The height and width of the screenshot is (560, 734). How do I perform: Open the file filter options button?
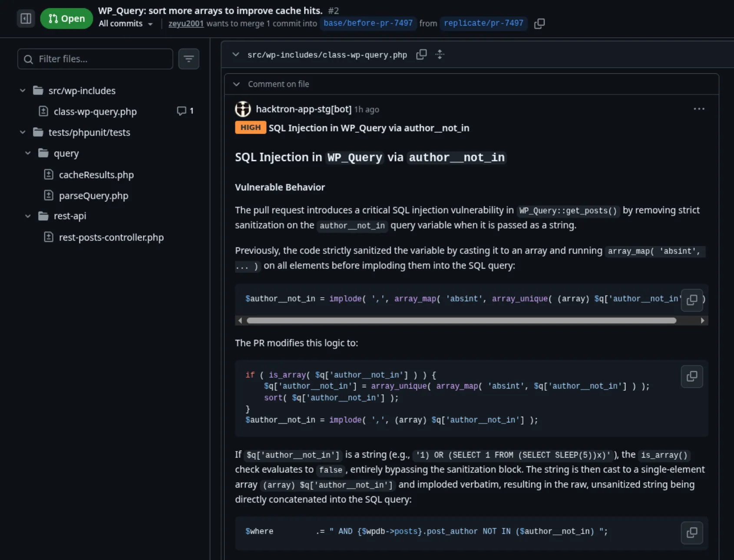click(189, 59)
